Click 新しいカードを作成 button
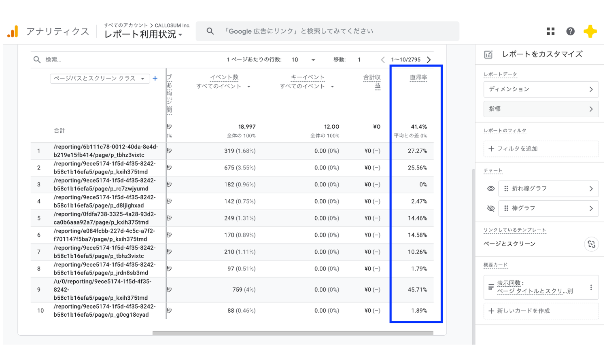This screenshot has width=607, height=364. click(x=541, y=311)
